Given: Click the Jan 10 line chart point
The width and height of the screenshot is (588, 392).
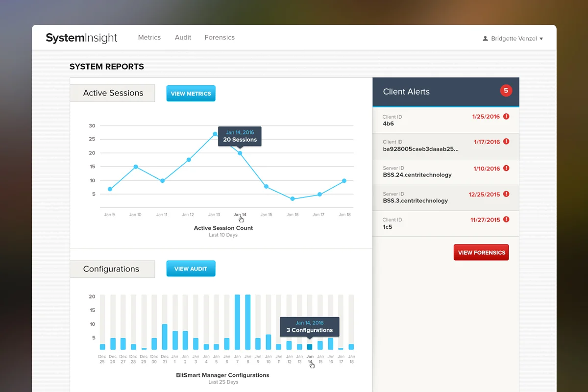Looking at the screenshot, I should (136, 167).
